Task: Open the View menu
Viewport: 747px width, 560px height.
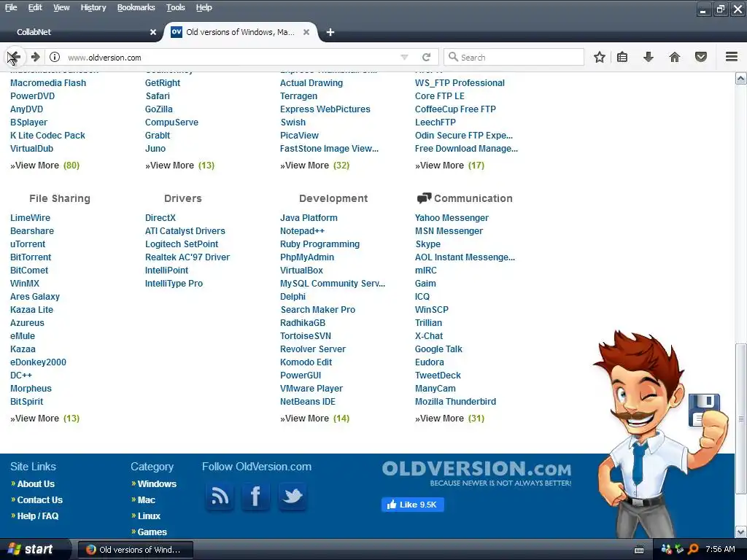Action: pos(61,7)
